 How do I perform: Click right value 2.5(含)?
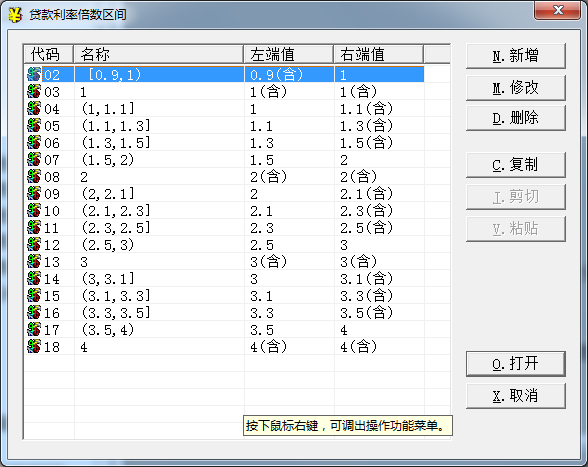366,228
